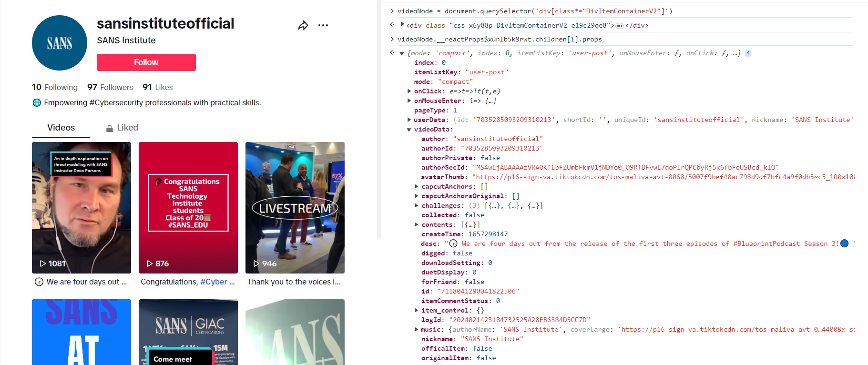Click the info icon beside the props object
This screenshot has height=365, width=868.
point(748,53)
